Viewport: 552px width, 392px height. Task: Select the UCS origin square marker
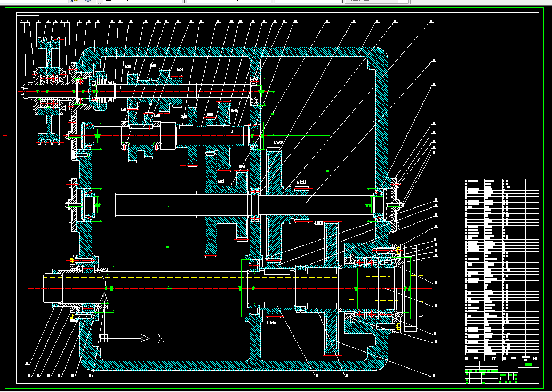tap(104, 339)
